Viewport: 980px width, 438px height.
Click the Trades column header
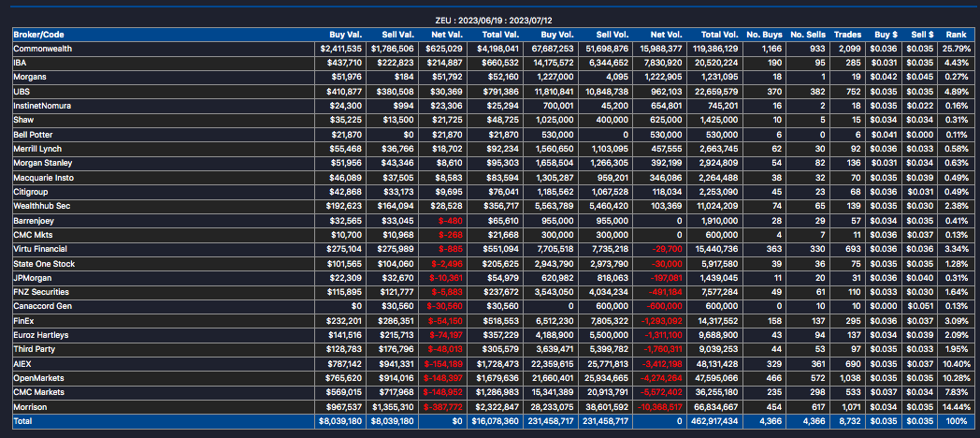click(x=848, y=35)
